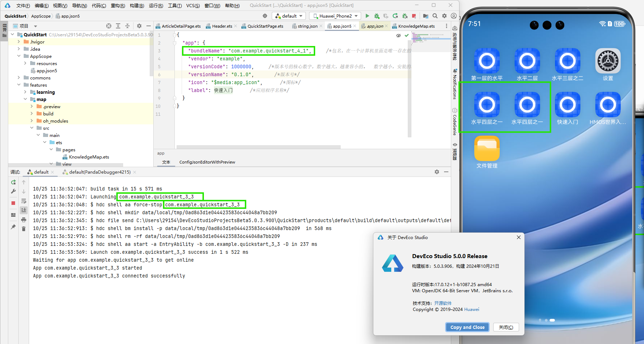Expand the .hvigor folder
Viewport: 644px width, 344px height.
click(x=19, y=42)
